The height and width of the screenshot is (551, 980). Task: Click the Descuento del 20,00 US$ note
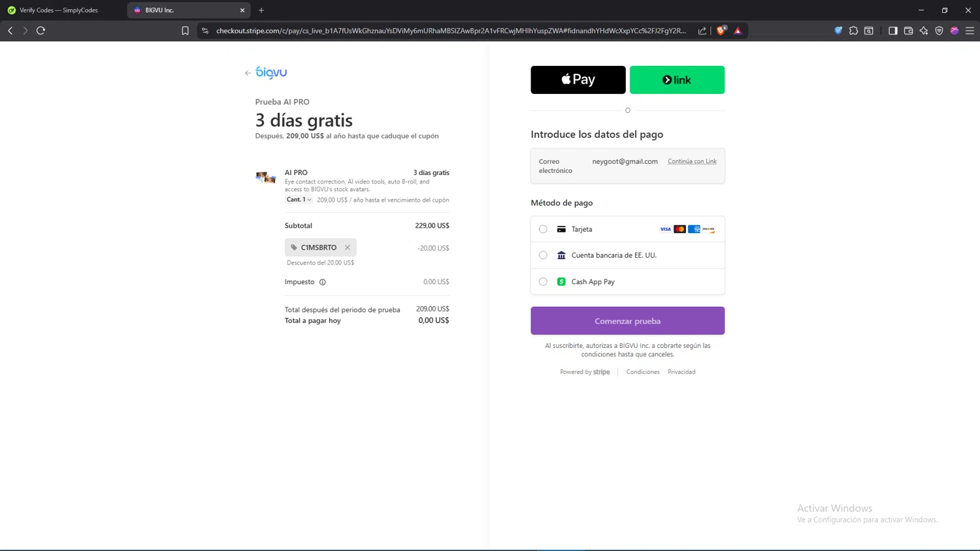[320, 262]
